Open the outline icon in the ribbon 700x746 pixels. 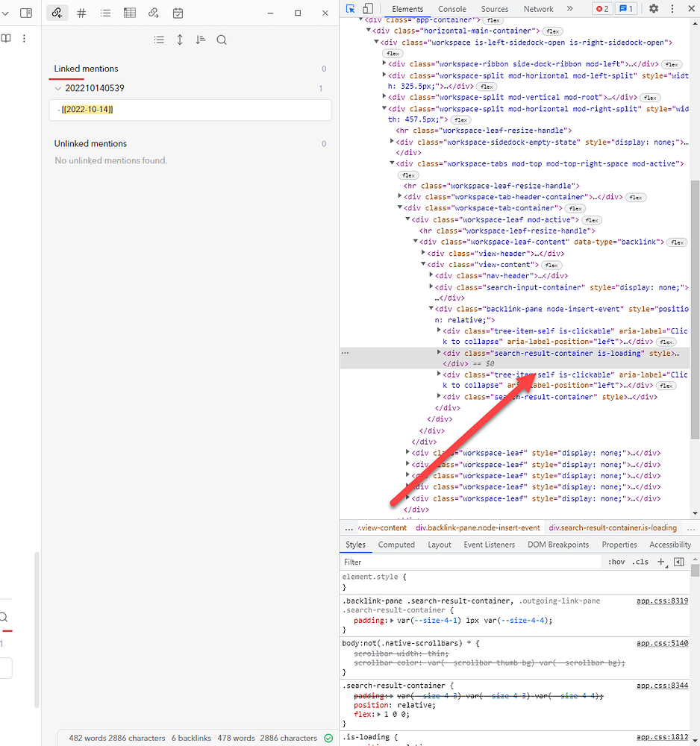[x=105, y=13]
